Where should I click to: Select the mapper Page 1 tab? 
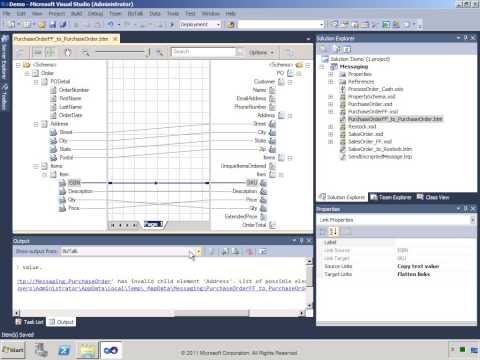click(153, 225)
